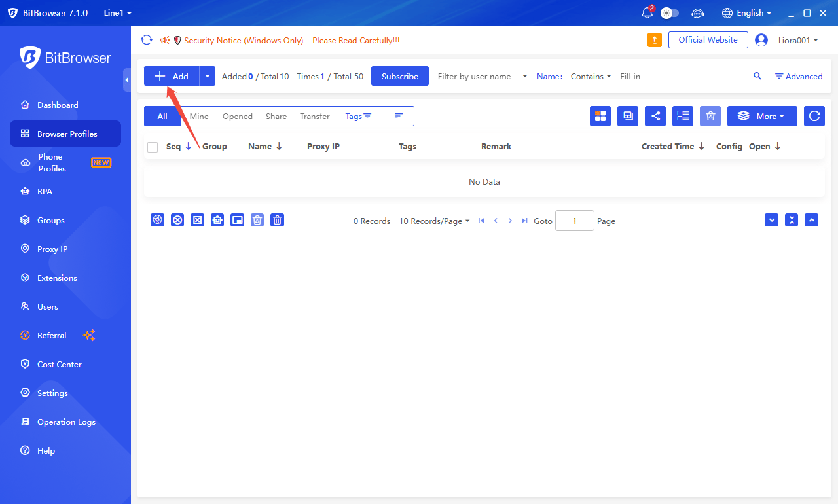Image resolution: width=838 pixels, height=504 pixels.
Task: Open the notification bell
Action: (647, 12)
